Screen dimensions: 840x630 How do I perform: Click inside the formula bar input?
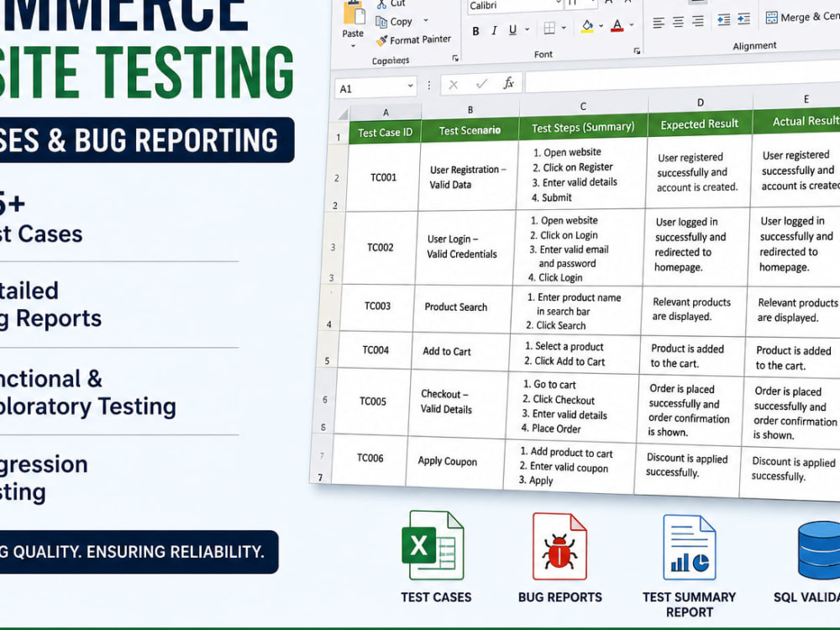tap(682, 76)
